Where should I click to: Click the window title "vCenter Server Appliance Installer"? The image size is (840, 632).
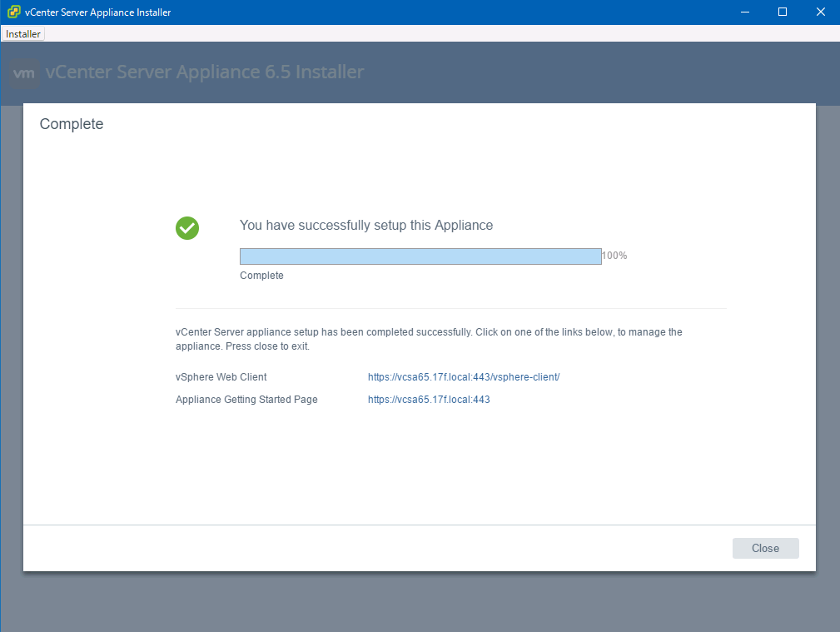[x=97, y=12]
